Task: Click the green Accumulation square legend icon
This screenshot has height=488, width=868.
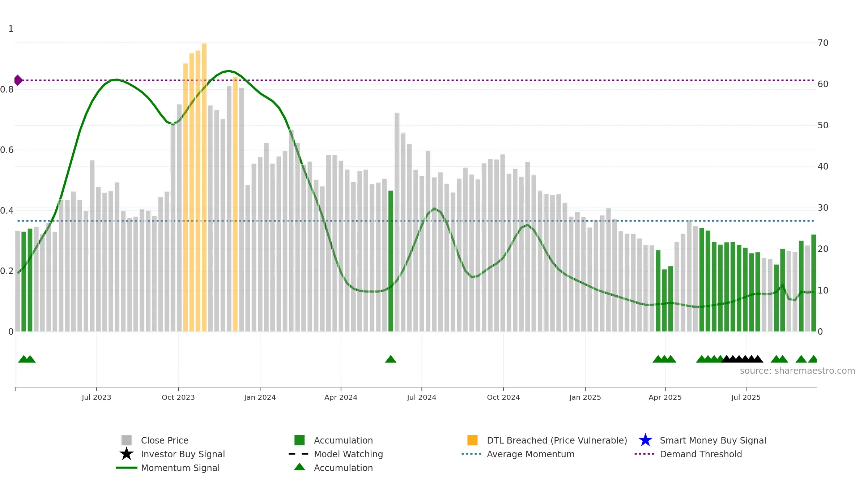Action: coord(299,440)
